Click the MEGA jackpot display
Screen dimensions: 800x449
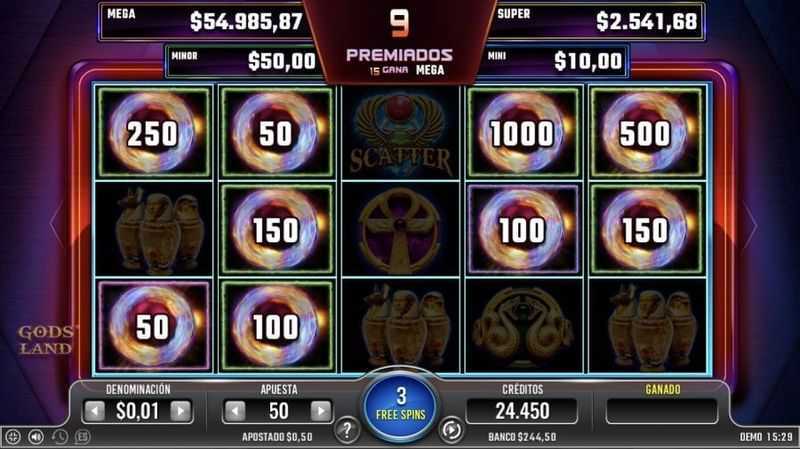(204, 21)
